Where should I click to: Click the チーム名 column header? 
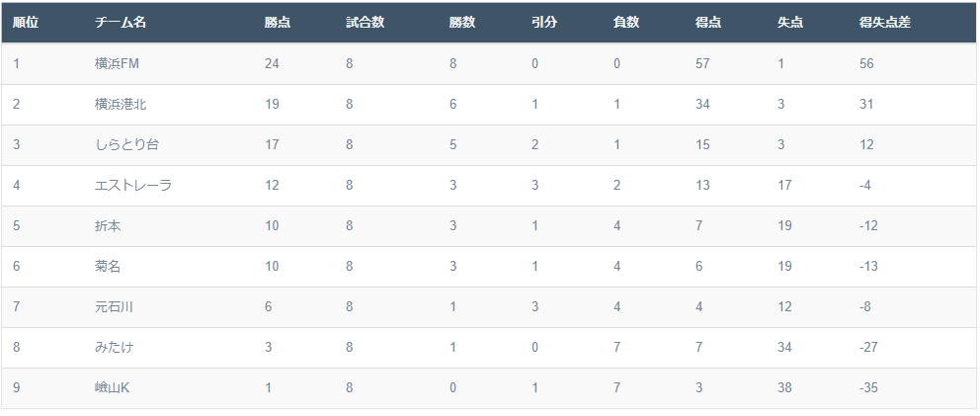121,23
